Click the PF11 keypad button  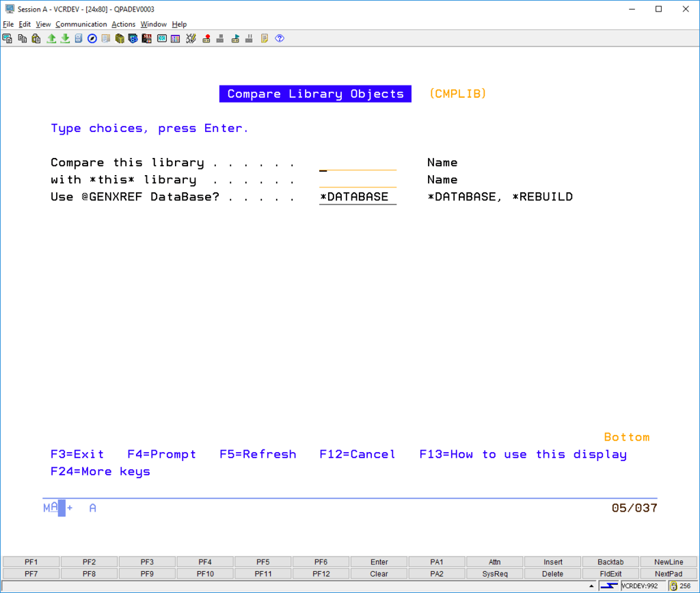263,573
